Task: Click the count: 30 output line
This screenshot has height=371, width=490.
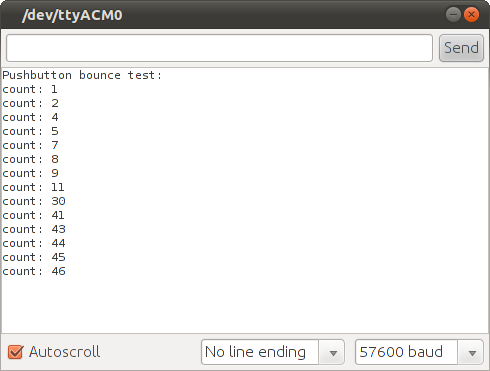Action: (34, 201)
